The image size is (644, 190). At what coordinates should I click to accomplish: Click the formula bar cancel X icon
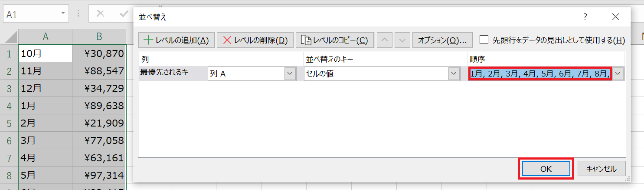[100, 14]
